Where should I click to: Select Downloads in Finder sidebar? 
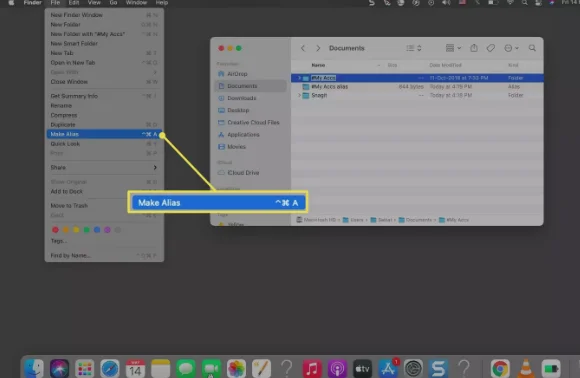(250, 98)
